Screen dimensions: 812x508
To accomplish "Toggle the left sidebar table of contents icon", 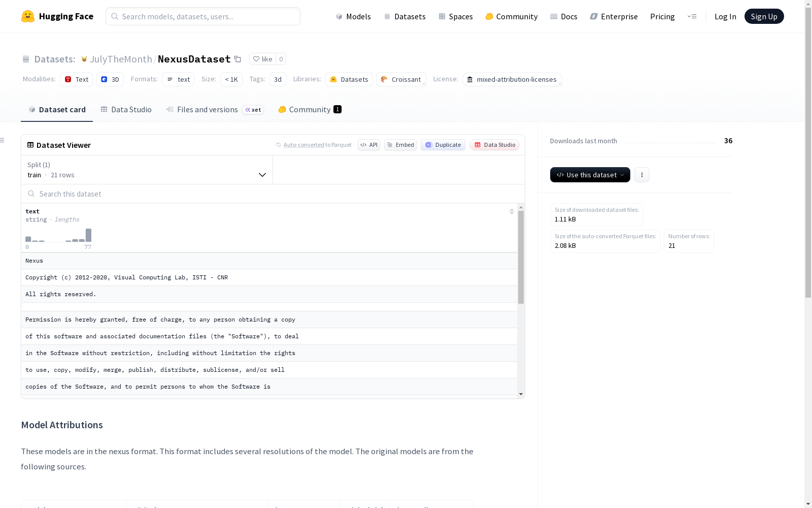I will (3, 140).
